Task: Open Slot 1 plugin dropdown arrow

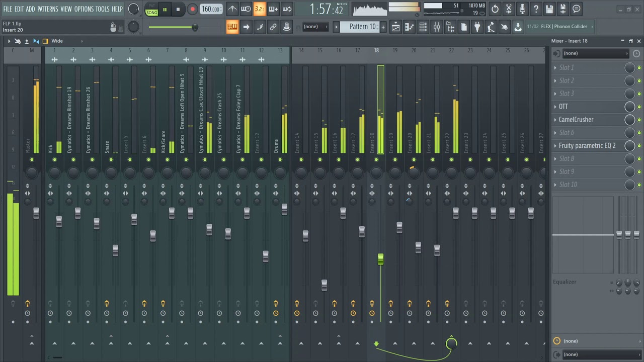Action: click(555, 67)
